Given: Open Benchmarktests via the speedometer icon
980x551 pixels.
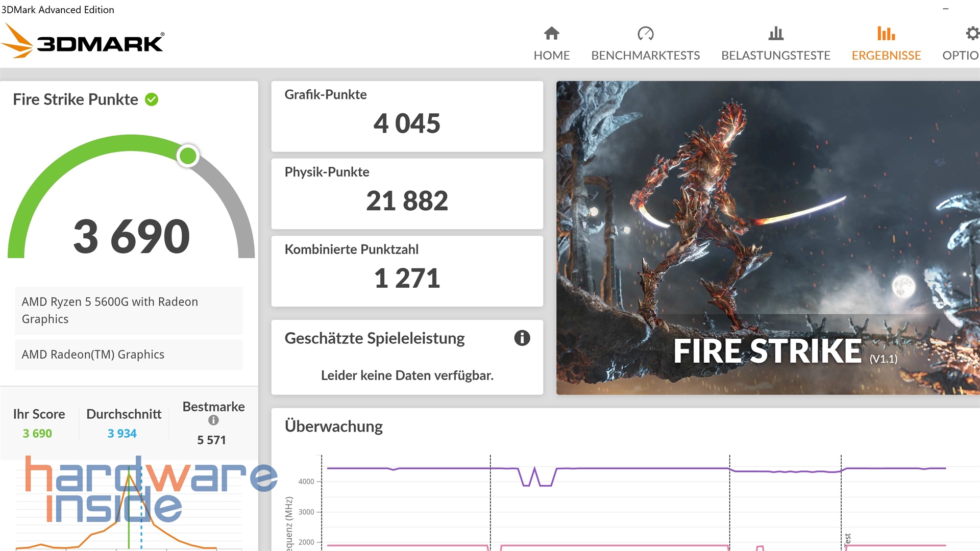Looking at the screenshot, I should [x=646, y=33].
